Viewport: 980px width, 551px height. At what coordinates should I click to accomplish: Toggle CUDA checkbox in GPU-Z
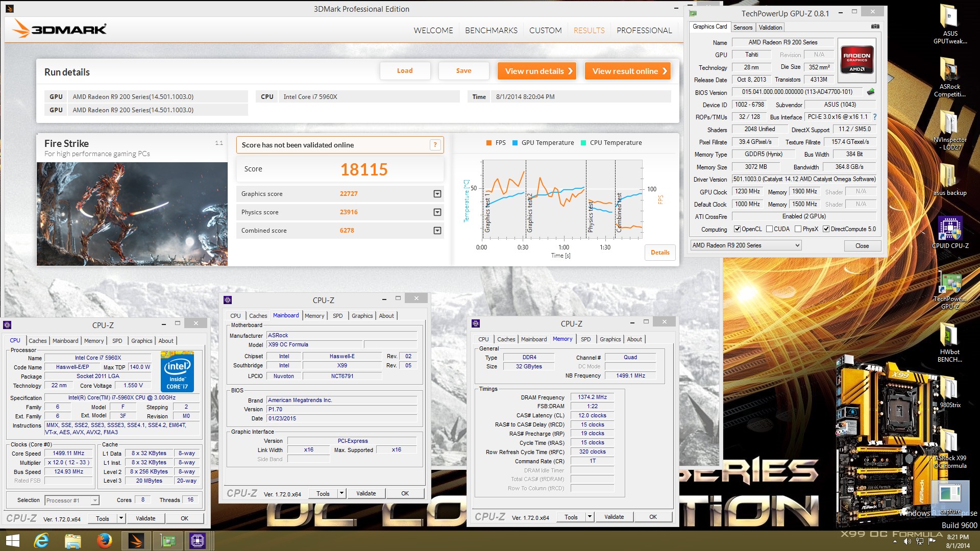(769, 229)
